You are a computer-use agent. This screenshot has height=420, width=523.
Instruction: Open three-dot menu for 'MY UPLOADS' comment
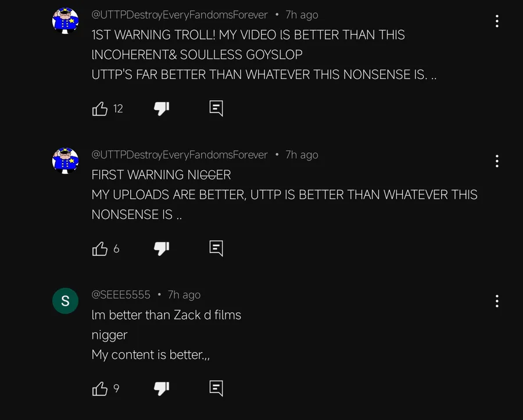click(497, 161)
